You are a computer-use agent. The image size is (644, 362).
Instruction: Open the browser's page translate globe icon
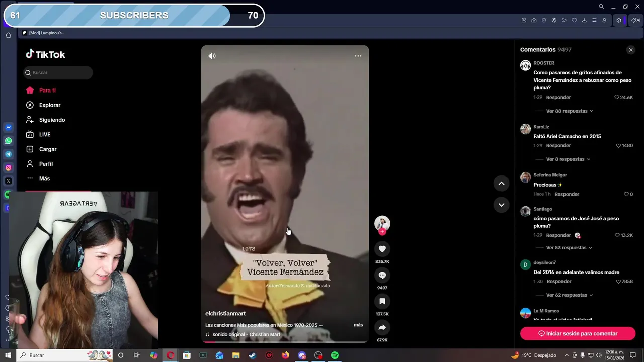tap(554, 20)
